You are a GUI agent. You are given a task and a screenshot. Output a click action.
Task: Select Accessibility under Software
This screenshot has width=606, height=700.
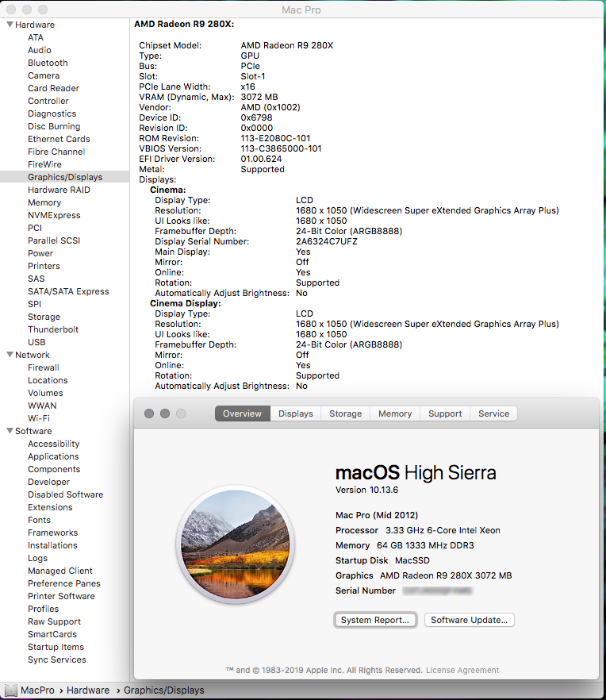[54, 444]
